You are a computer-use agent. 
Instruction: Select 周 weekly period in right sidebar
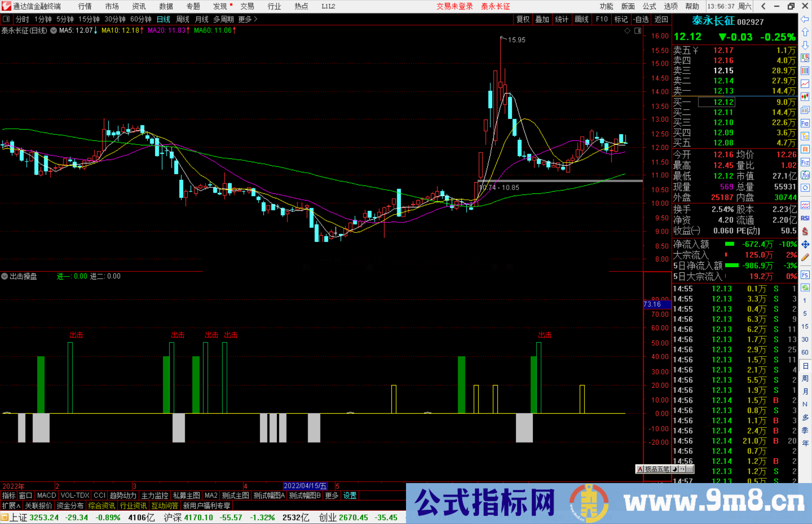coord(805,378)
